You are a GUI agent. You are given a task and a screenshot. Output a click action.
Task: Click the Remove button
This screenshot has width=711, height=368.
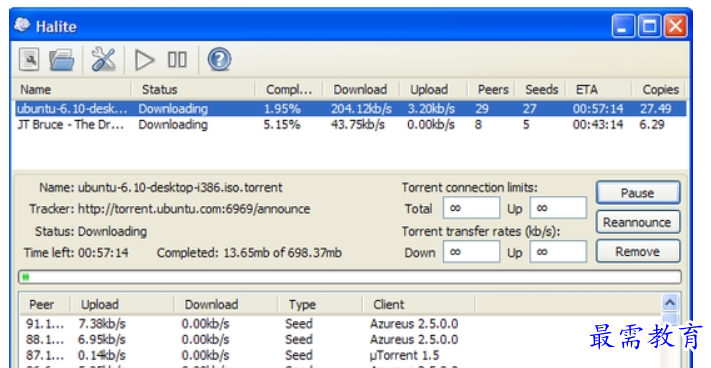point(638,252)
